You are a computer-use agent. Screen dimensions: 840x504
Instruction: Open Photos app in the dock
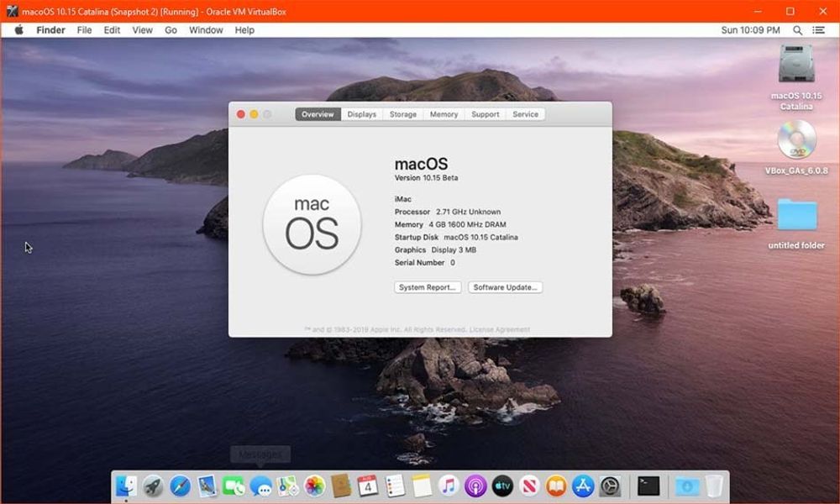(314, 486)
